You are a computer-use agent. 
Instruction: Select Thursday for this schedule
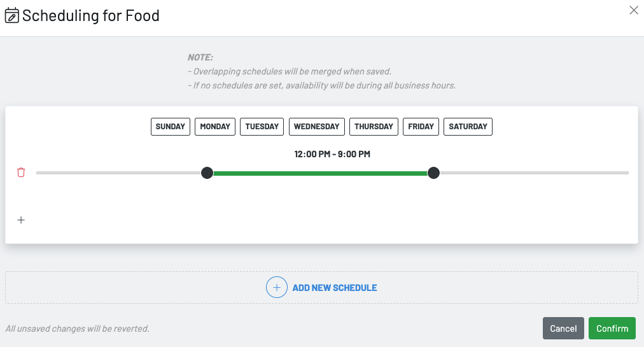pyautogui.click(x=374, y=127)
